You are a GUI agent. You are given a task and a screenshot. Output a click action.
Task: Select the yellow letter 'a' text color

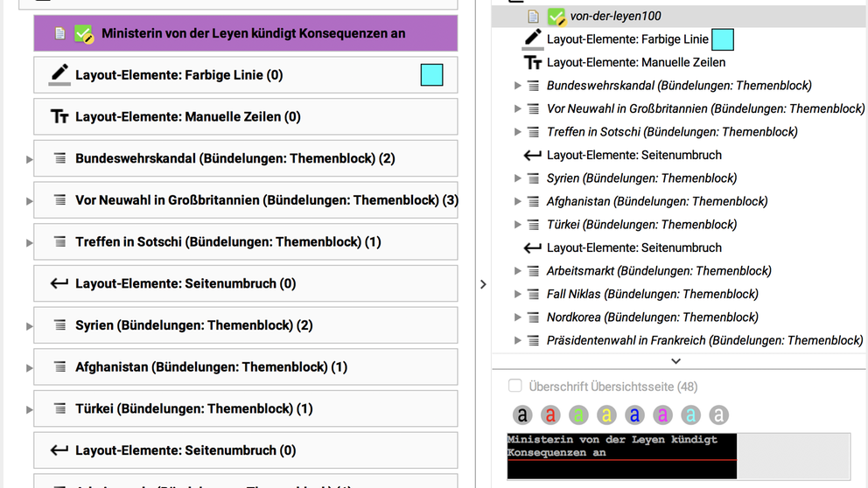tap(606, 415)
